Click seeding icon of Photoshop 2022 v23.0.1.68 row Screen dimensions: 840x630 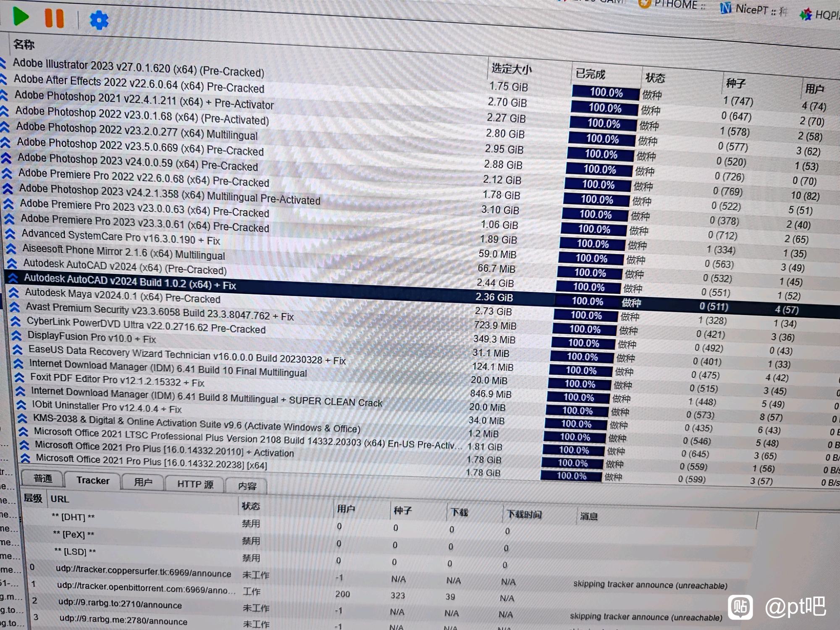[5, 111]
